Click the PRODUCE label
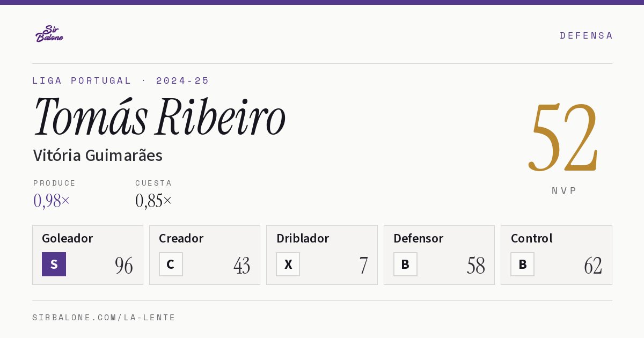644x338 pixels. click(55, 183)
